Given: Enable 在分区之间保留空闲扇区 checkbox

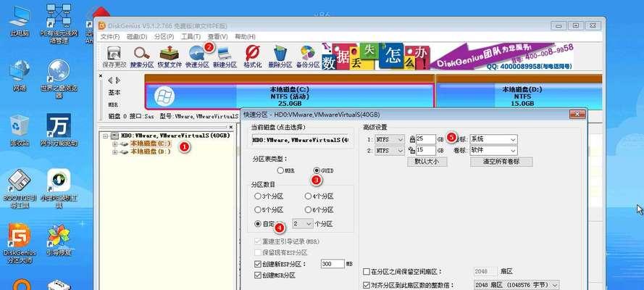Looking at the screenshot, I should [367, 272].
